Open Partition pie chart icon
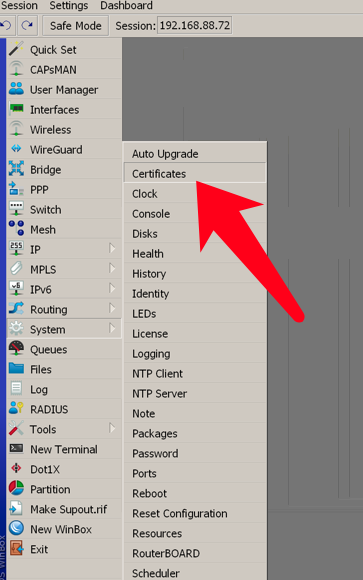 coord(16,489)
